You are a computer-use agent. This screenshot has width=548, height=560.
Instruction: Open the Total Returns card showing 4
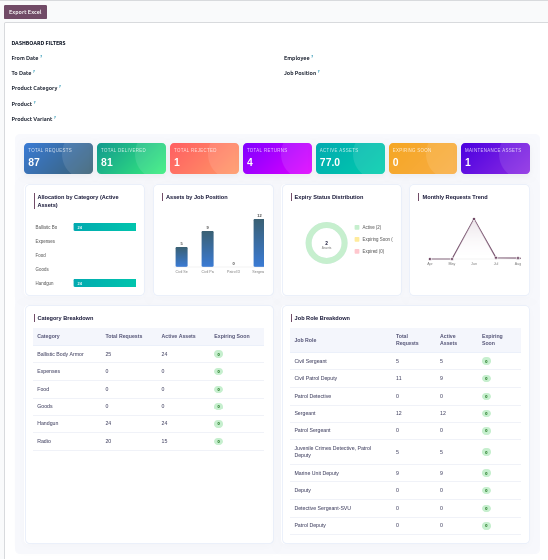[277, 159]
